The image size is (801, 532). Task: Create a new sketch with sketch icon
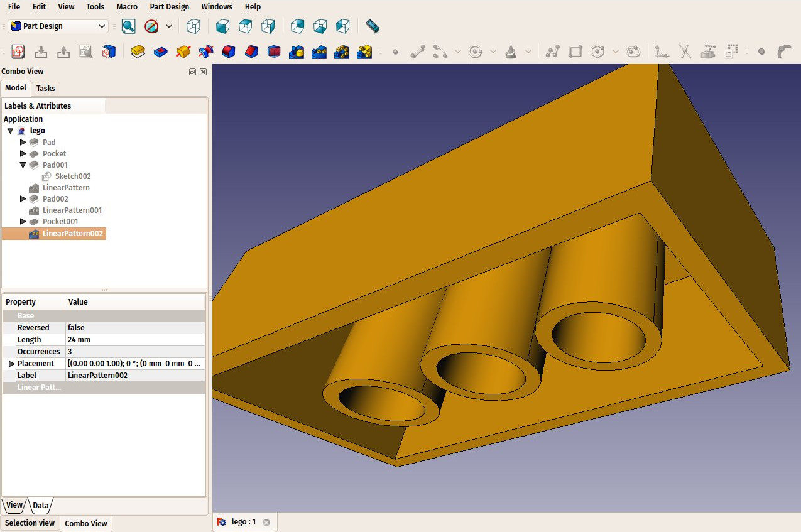pyautogui.click(x=18, y=52)
